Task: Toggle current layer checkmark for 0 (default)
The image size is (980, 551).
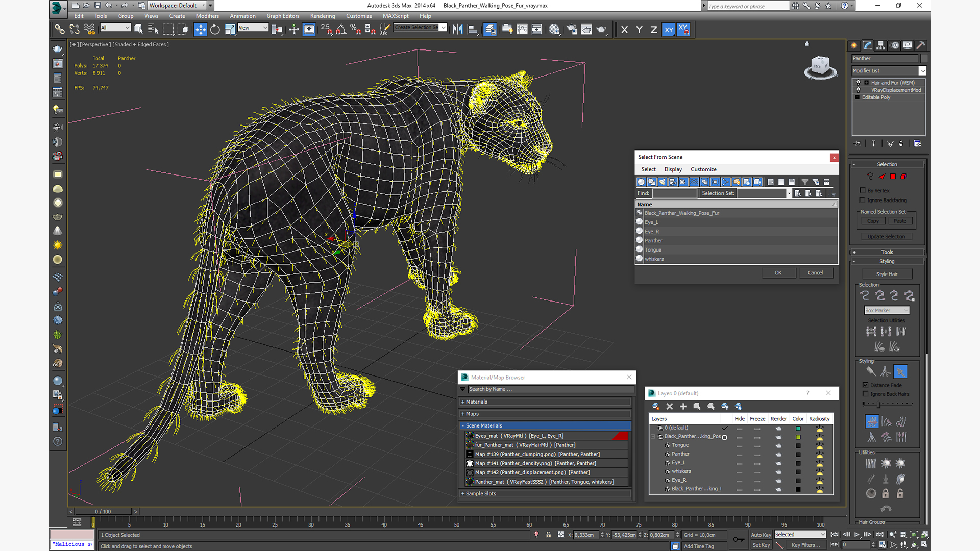Action: pos(725,428)
